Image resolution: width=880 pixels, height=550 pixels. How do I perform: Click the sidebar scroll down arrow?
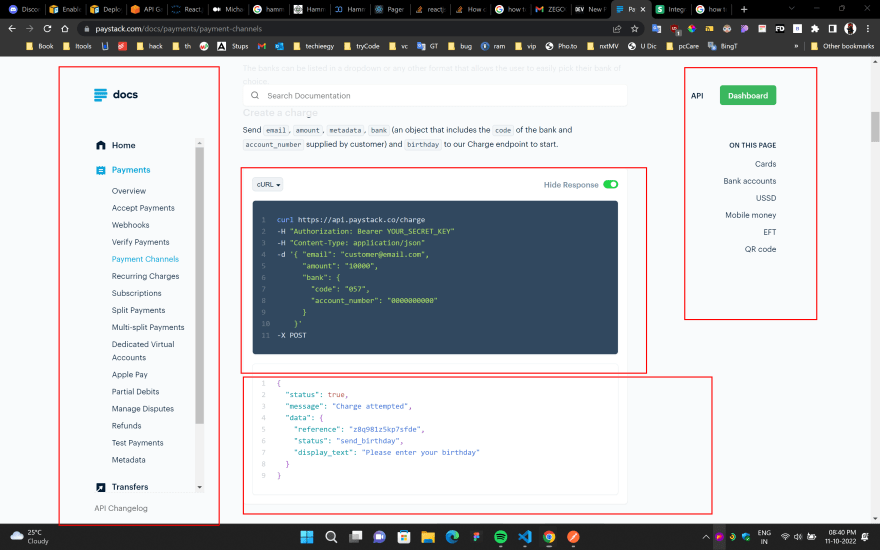point(199,487)
